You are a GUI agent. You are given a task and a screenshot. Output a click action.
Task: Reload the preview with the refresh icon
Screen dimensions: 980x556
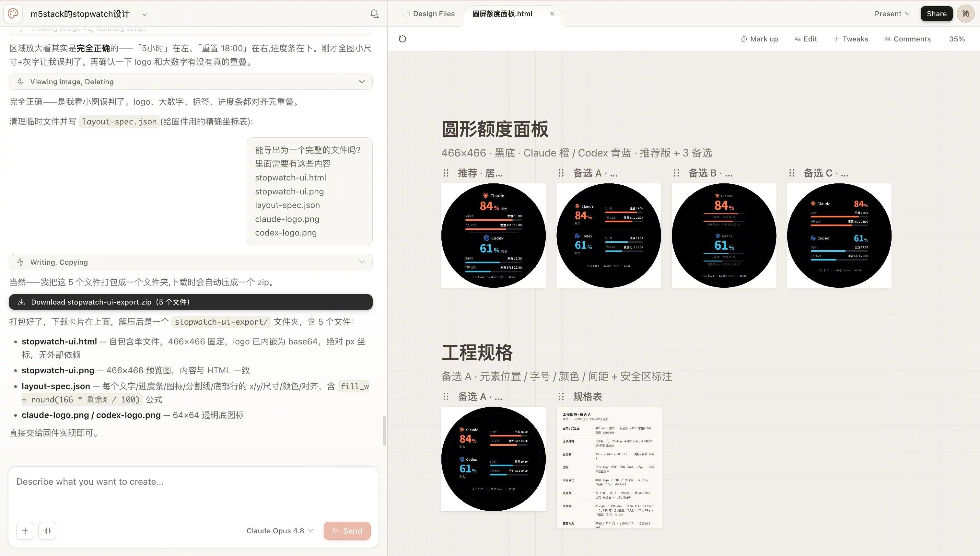click(402, 39)
